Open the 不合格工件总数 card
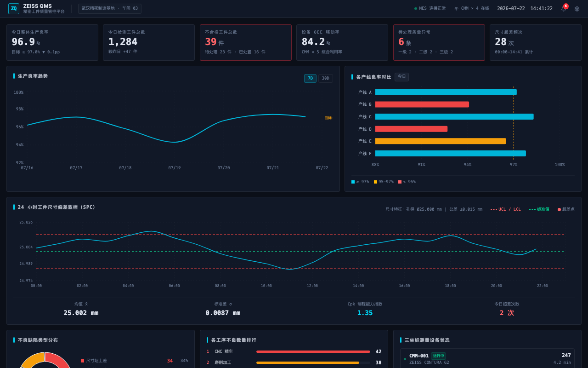The height and width of the screenshot is (368, 588). coord(246,43)
